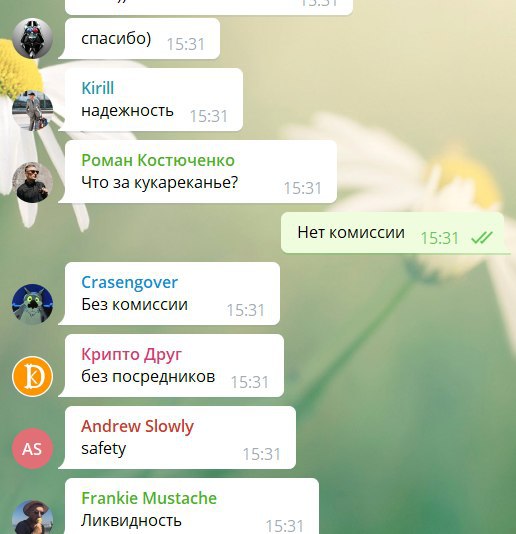Click the orange Крипто Друг avatar
516x534 pixels.
(x=32, y=376)
